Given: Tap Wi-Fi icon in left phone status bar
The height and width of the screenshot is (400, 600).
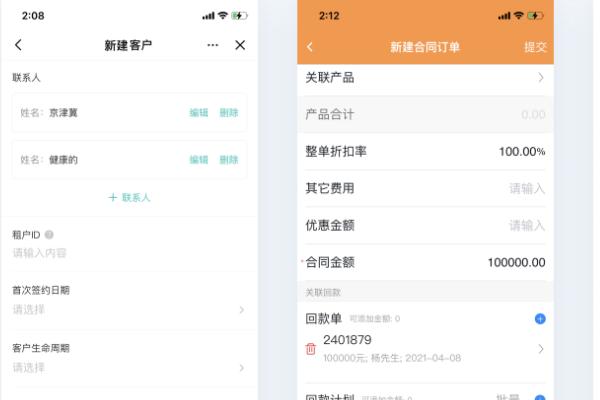Looking at the screenshot, I should (223, 15).
